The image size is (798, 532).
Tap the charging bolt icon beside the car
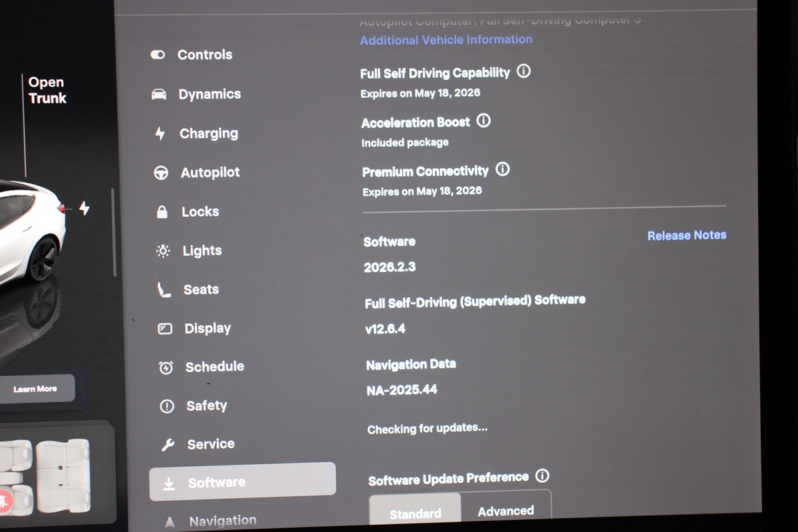click(84, 208)
